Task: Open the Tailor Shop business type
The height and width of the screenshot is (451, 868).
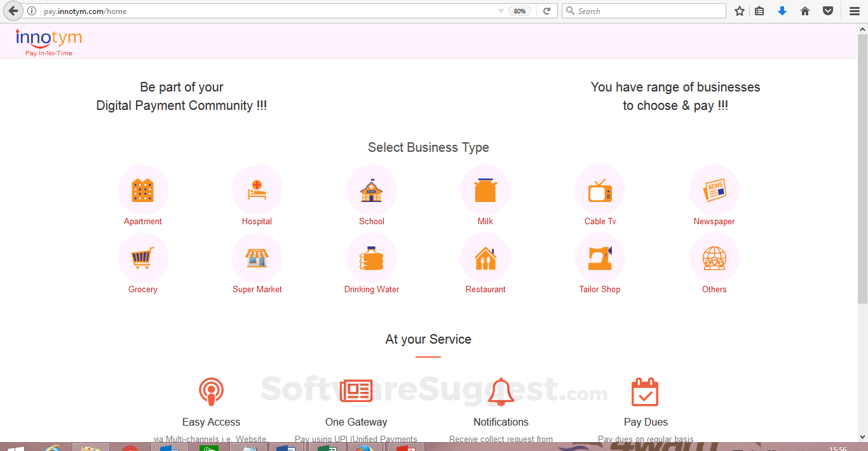Action: [x=600, y=258]
